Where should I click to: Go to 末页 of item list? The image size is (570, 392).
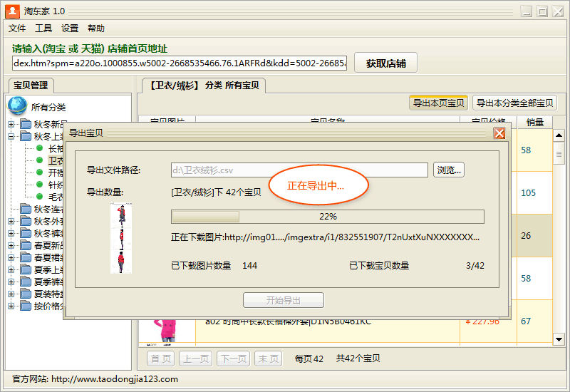pos(269,359)
